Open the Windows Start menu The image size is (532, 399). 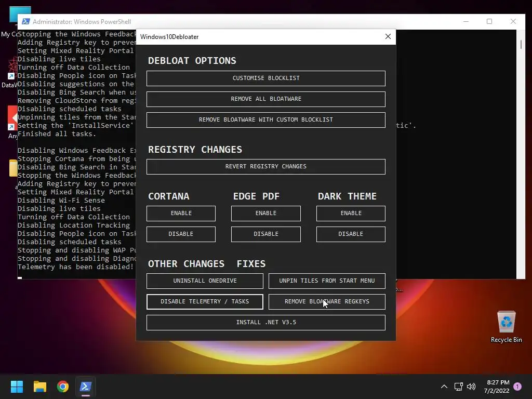pyautogui.click(x=17, y=387)
